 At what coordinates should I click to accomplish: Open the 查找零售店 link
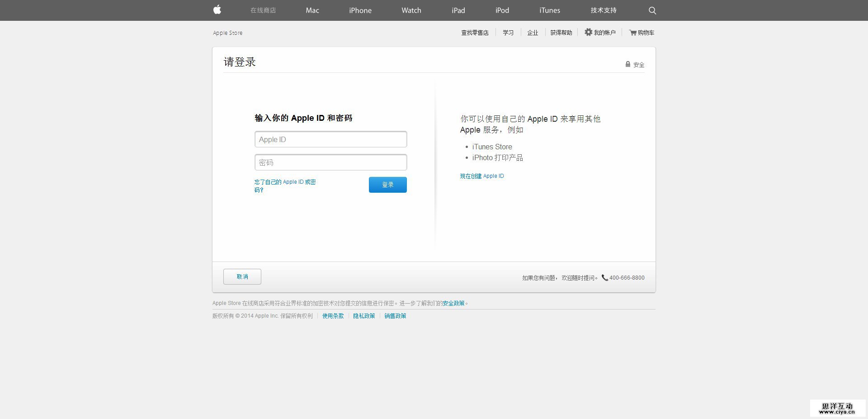coord(475,33)
